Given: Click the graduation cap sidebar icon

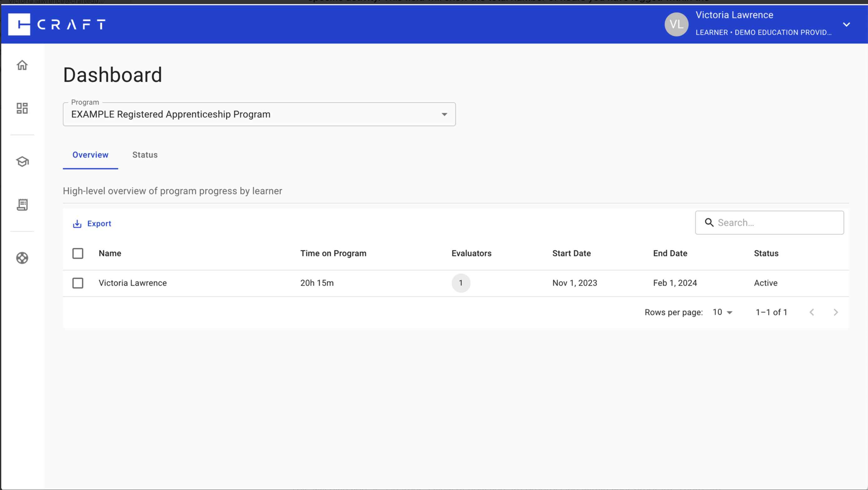Looking at the screenshot, I should (x=22, y=161).
